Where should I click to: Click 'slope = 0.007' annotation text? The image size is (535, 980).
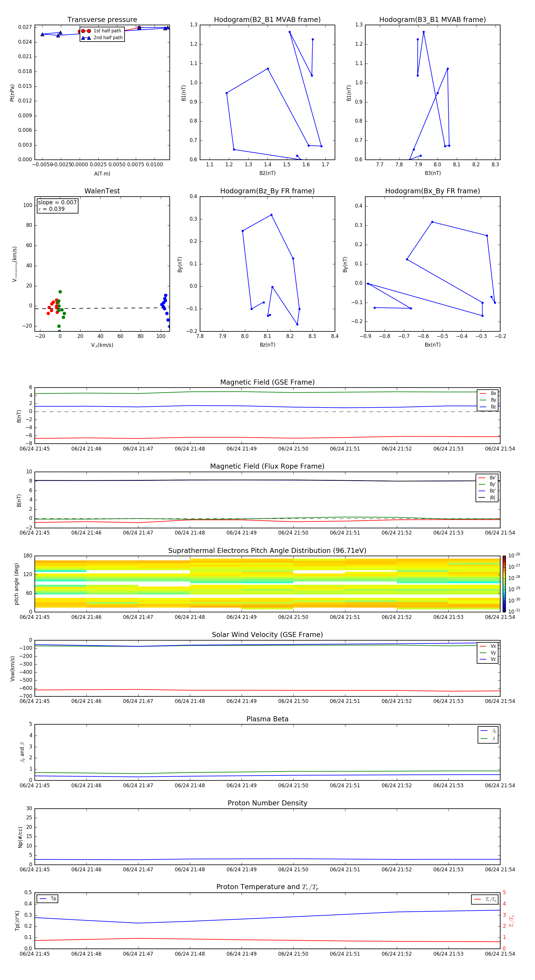tap(57, 203)
